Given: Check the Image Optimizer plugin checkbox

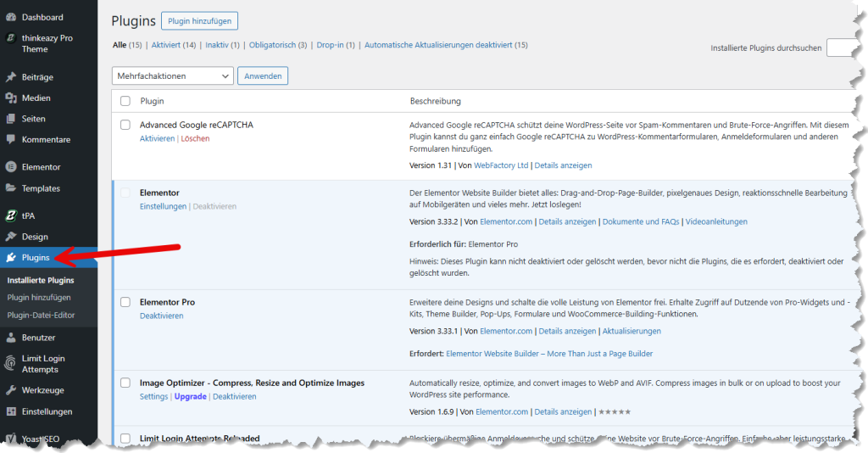Looking at the screenshot, I should click(x=125, y=383).
